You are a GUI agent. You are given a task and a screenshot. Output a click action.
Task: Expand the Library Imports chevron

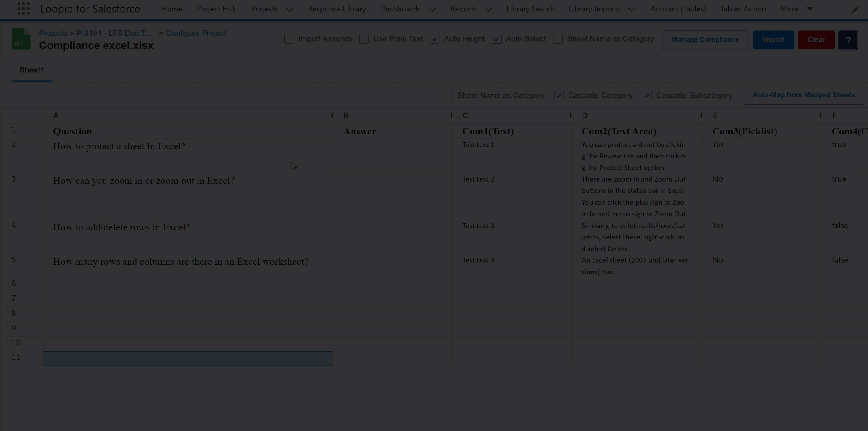(x=632, y=10)
